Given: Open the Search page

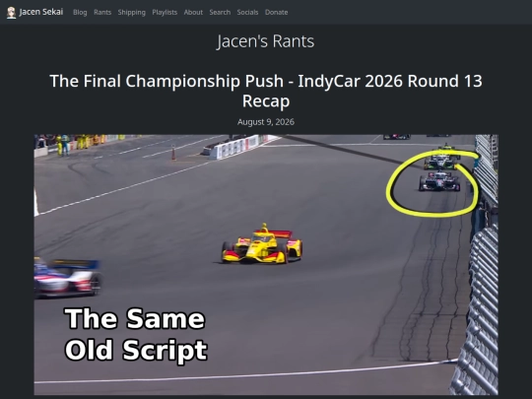Looking at the screenshot, I should tap(220, 12).
